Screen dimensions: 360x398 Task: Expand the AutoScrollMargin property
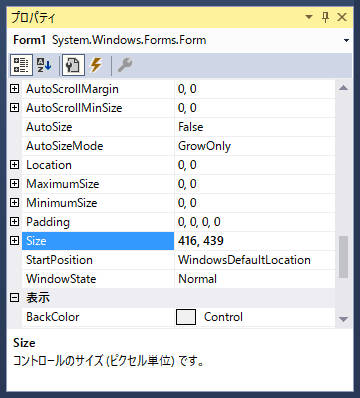(14, 89)
